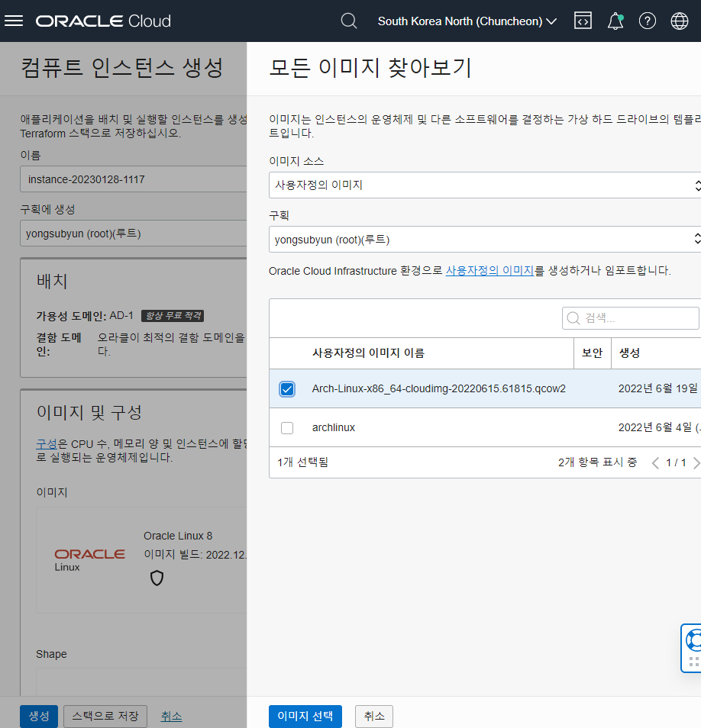Go to next page of image list
This screenshot has width=701, height=728.
coord(696,463)
